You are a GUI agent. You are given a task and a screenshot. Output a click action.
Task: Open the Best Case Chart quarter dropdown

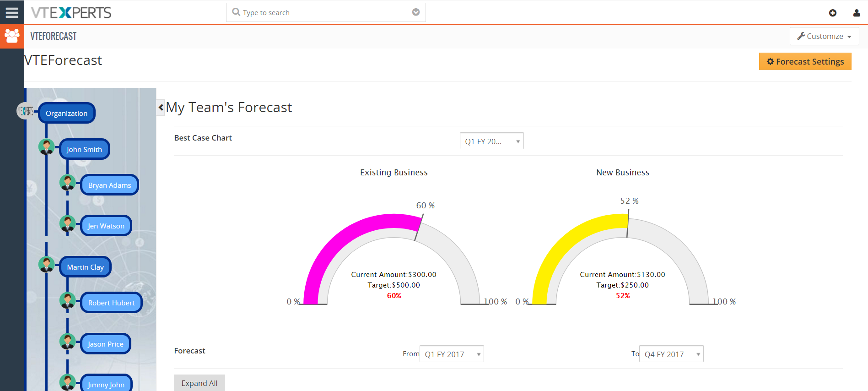491,141
